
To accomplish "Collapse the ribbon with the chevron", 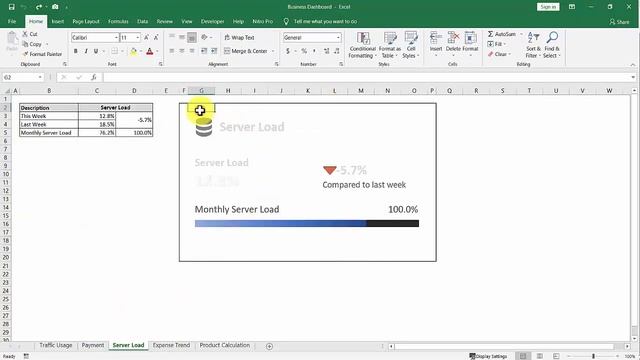I will click(x=633, y=64).
